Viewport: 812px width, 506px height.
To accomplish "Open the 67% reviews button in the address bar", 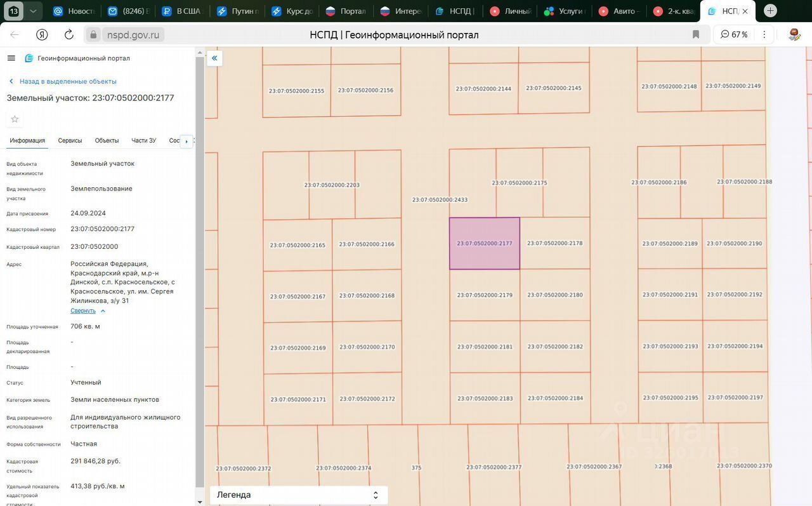I will [x=734, y=34].
